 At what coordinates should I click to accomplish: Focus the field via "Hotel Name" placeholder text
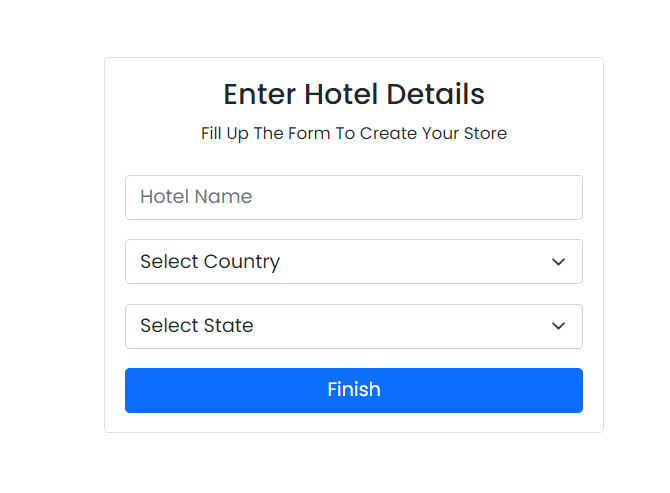pos(196,197)
